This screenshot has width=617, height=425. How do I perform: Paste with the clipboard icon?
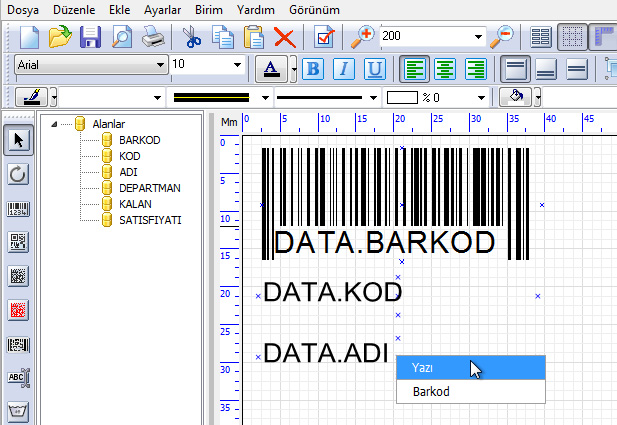click(x=254, y=37)
